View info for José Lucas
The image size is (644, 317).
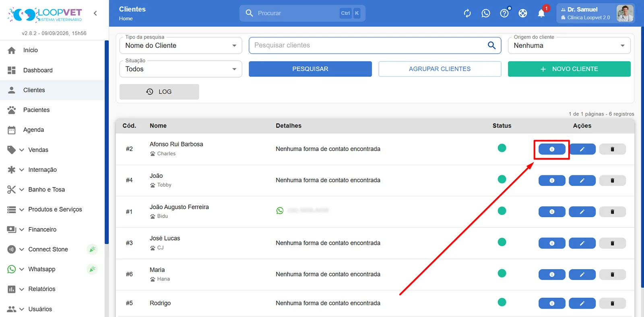click(552, 243)
